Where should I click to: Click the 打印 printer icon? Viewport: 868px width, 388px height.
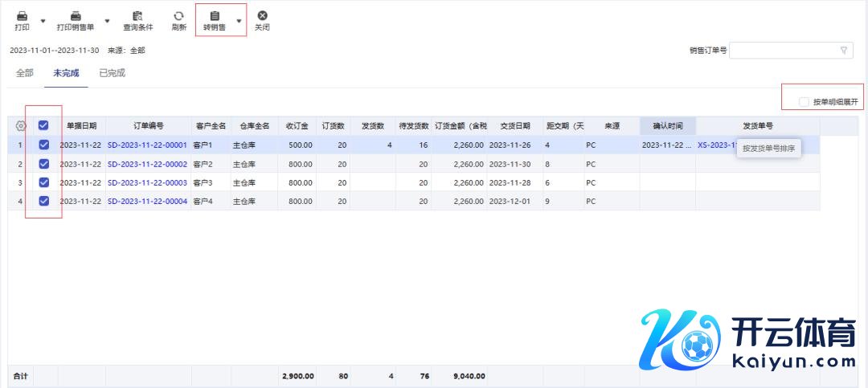[x=22, y=15]
